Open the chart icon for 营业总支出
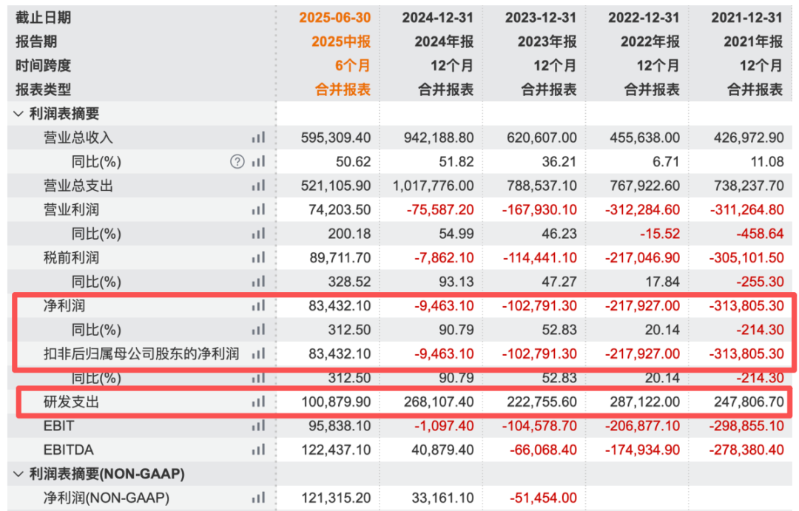Screen dimensions: 799x511 [x=259, y=185]
